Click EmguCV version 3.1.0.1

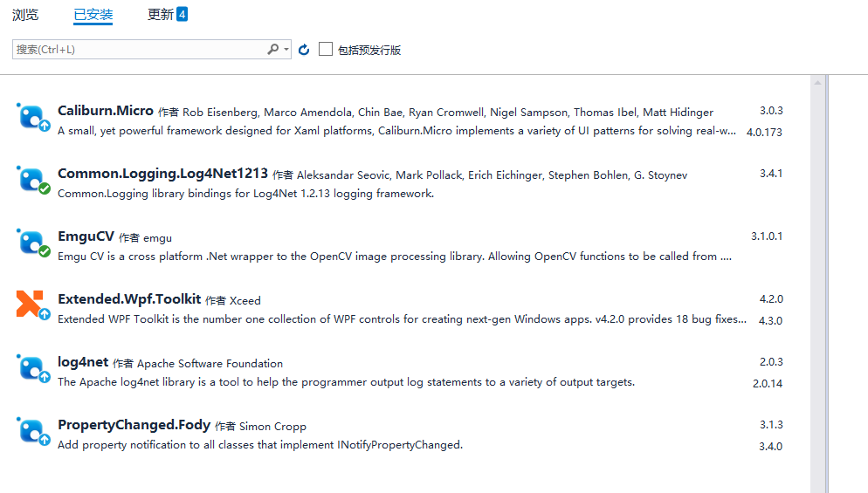(x=767, y=236)
